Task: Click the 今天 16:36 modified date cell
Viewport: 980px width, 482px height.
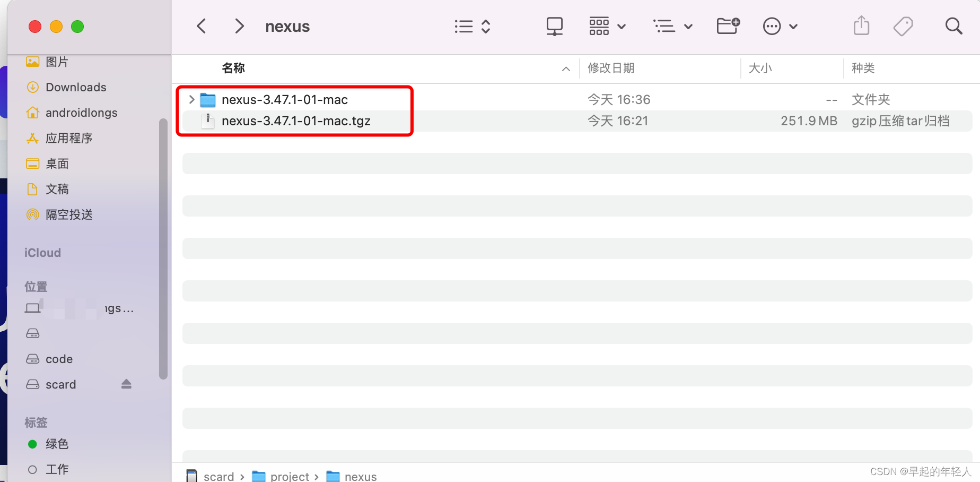Action: [x=619, y=99]
